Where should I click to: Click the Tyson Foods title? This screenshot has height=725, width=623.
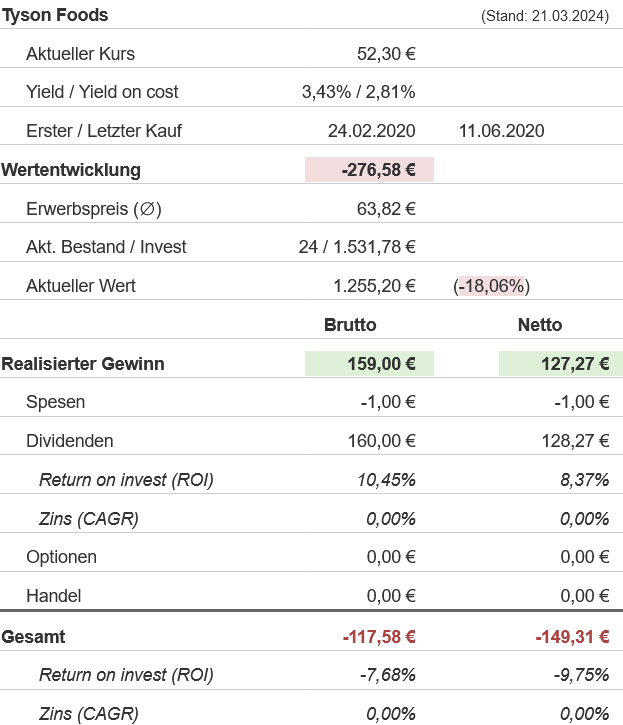(x=55, y=15)
